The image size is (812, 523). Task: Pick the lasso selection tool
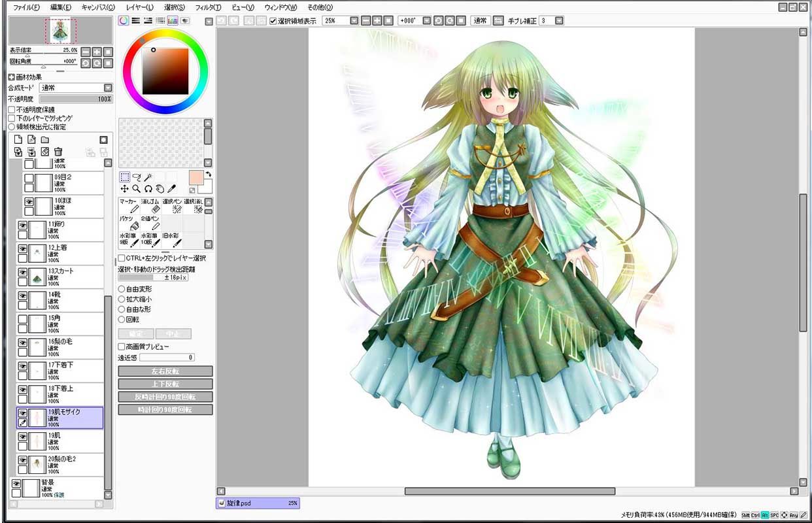(137, 177)
